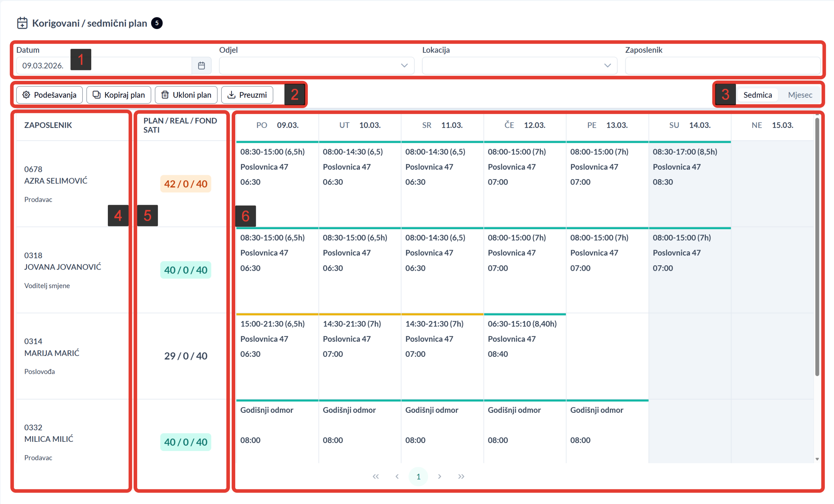The width and height of the screenshot is (834, 504).
Task: Go to first page double-arrow
Action: click(x=375, y=476)
